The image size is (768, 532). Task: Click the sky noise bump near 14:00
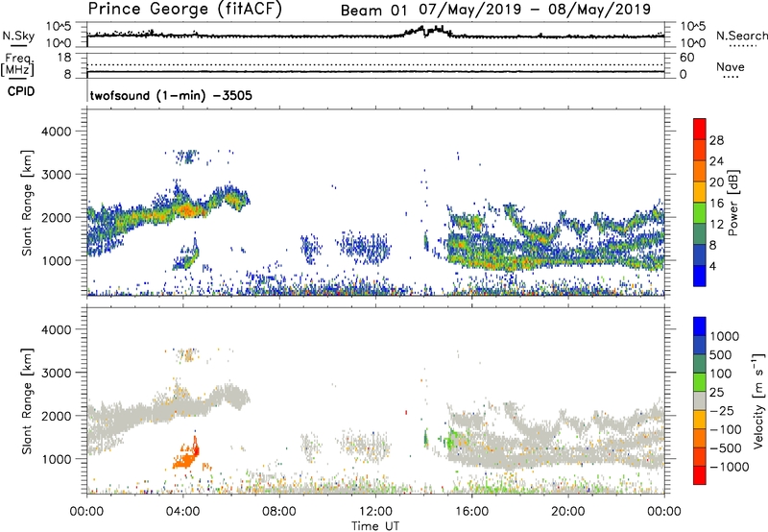click(x=427, y=31)
